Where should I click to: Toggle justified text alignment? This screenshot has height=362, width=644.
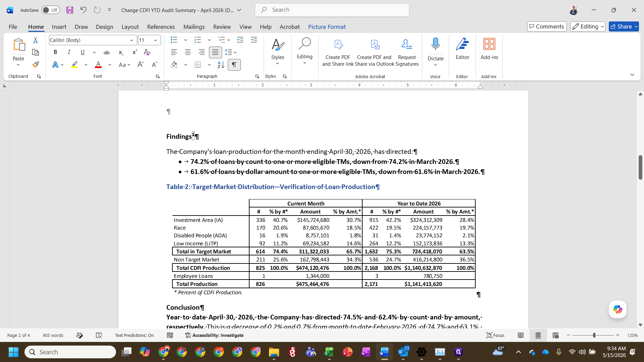coord(215,52)
